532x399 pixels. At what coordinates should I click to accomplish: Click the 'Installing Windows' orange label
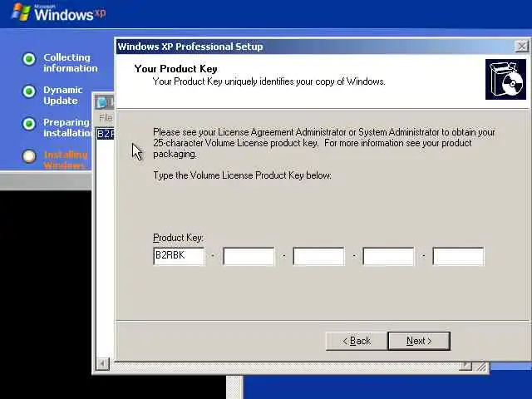tap(66, 160)
